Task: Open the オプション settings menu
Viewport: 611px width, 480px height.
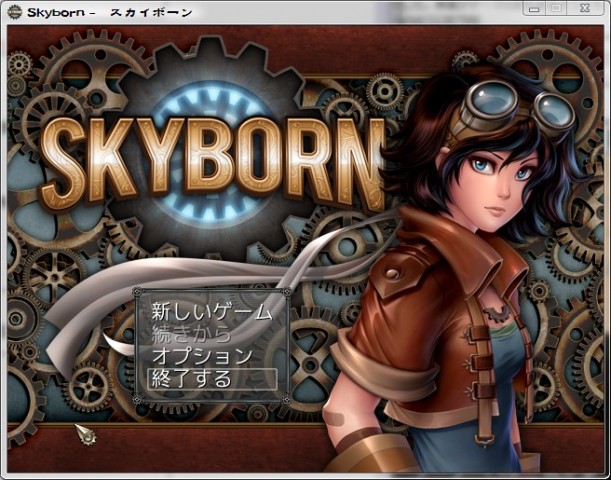Action: 202,356
